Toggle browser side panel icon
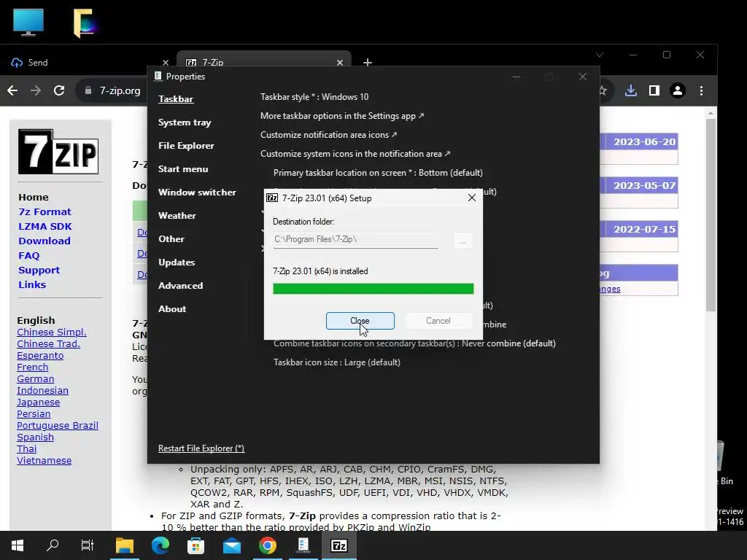The height and width of the screenshot is (560, 747). pyautogui.click(x=654, y=90)
